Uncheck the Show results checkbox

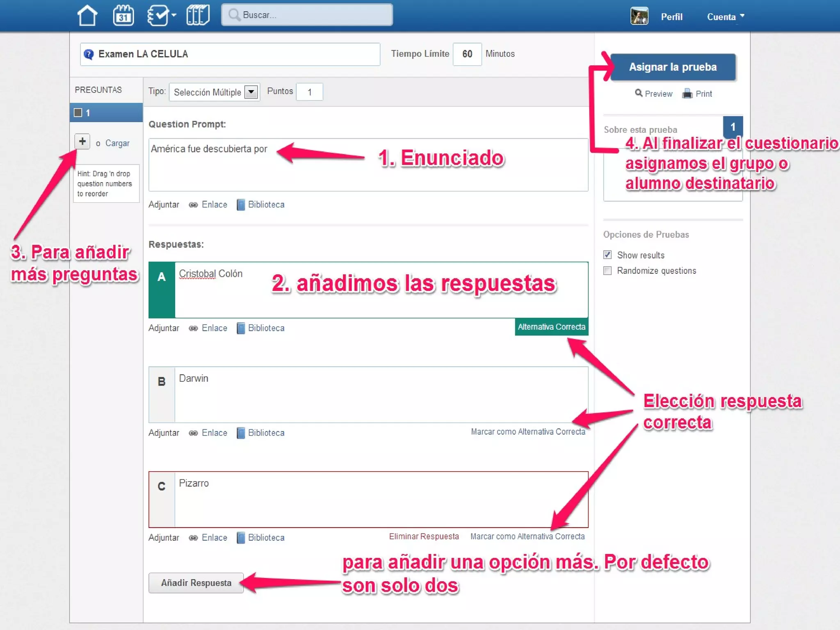[607, 255]
